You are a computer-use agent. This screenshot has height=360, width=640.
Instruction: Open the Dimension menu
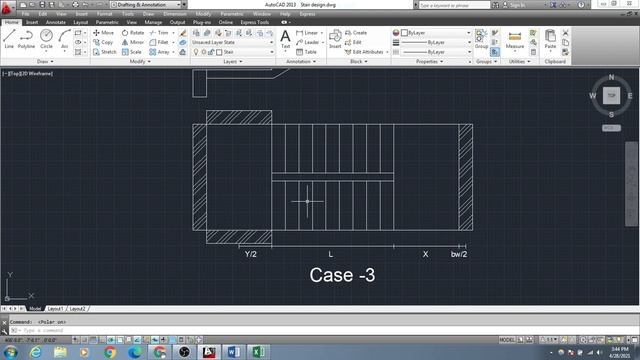pyautogui.click(x=175, y=14)
